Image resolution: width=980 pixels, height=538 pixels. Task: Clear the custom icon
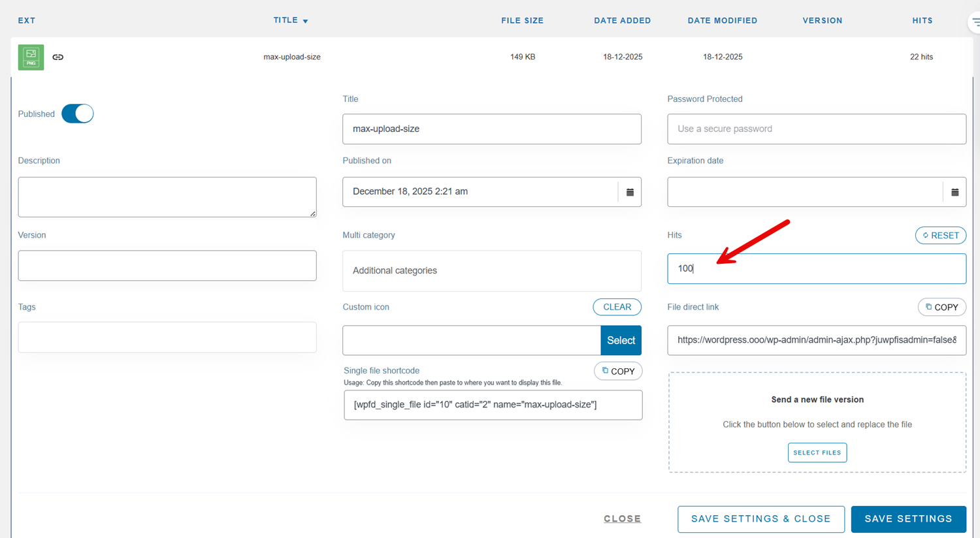tap(617, 307)
